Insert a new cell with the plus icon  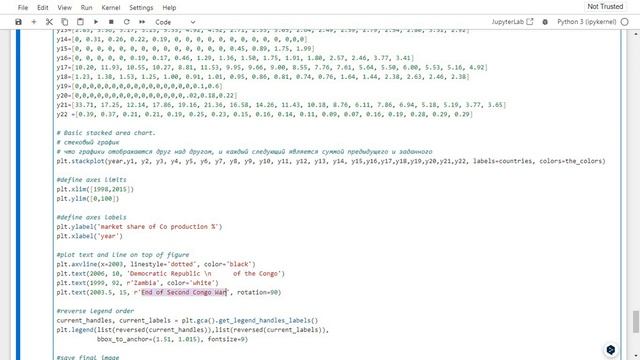tap(34, 22)
